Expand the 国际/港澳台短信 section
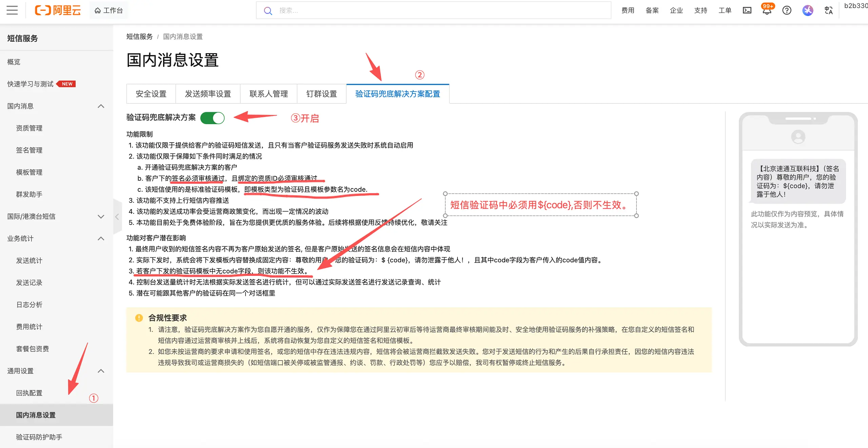Image resolution: width=868 pixels, height=448 pixels. (101, 216)
